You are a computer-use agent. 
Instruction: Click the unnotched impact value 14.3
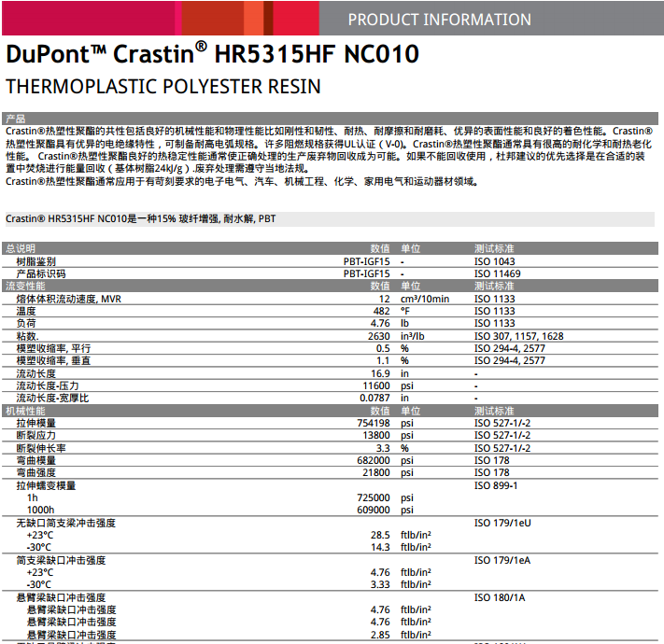380,547
